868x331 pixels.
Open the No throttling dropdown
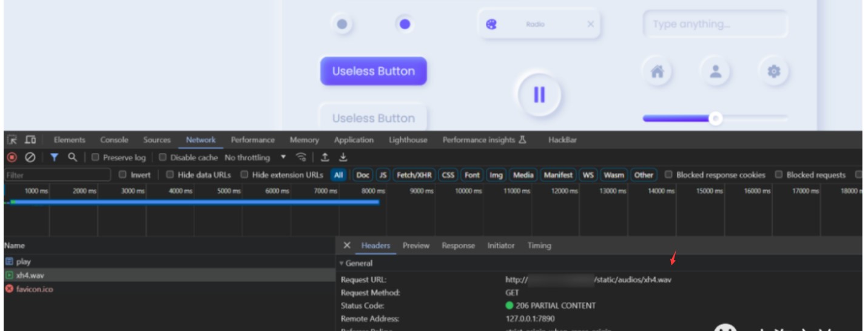255,157
